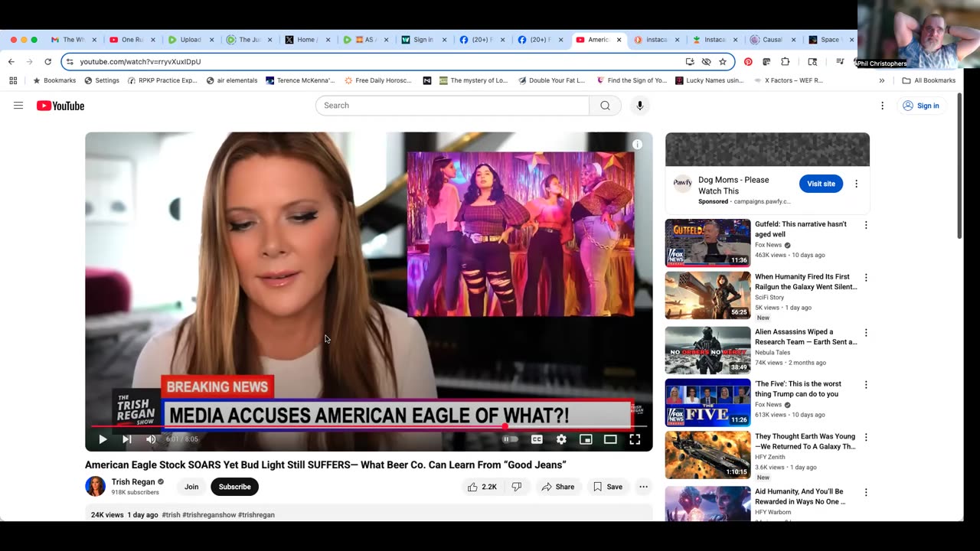Enable miniplayer mode
This screenshot has height=551, width=980.
(x=586, y=439)
